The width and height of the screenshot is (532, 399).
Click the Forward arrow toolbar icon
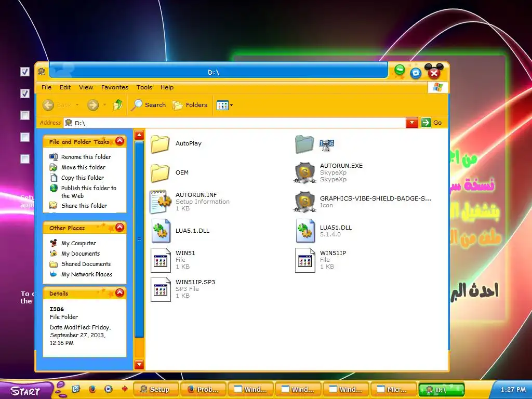point(92,105)
